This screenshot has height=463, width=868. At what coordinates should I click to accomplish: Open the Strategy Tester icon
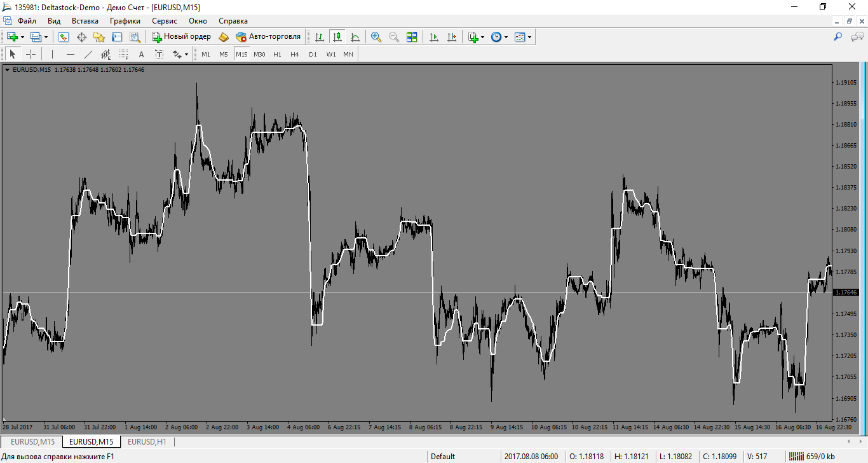[x=135, y=37]
